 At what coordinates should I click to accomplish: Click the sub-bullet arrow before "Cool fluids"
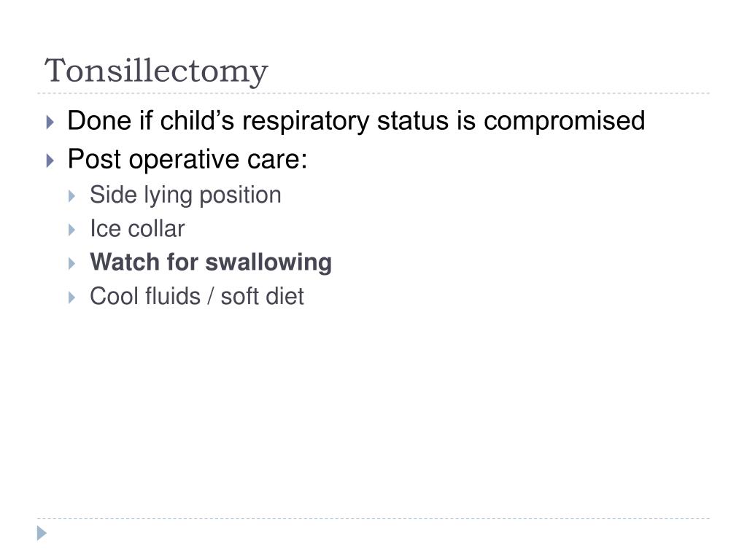click(72, 297)
